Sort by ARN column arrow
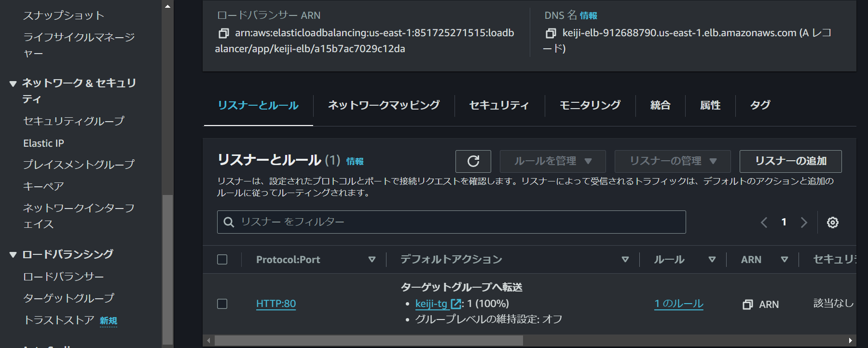The image size is (868, 348). point(785,260)
